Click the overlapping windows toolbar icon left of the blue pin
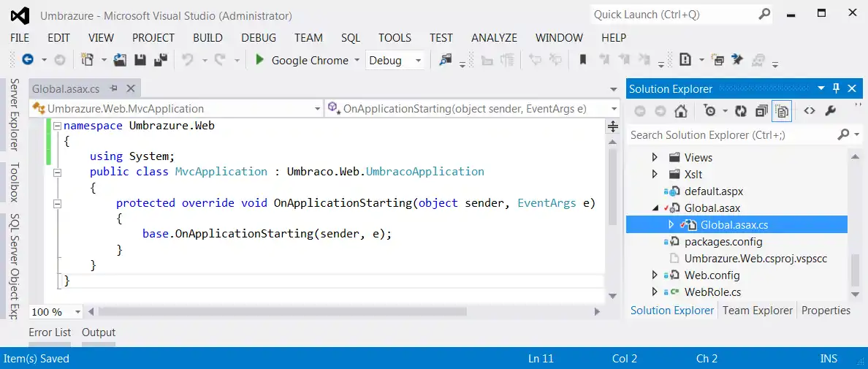Image resolution: width=868 pixels, height=369 pixels. [x=718, y=60]
